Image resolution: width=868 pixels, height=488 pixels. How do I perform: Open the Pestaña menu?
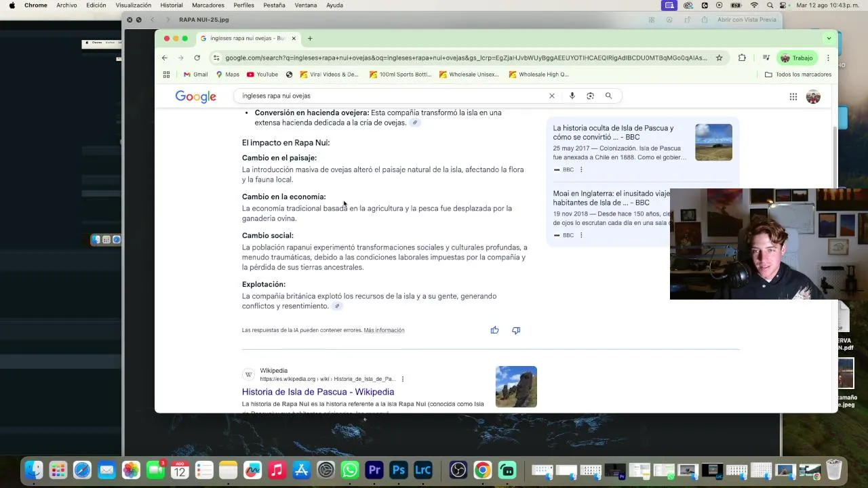pos(274,5)
